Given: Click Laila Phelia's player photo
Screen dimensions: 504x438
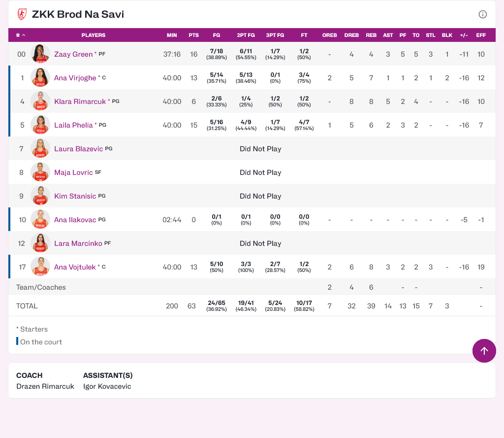Looking at the screenshot, I should click(x=40, y=125).
